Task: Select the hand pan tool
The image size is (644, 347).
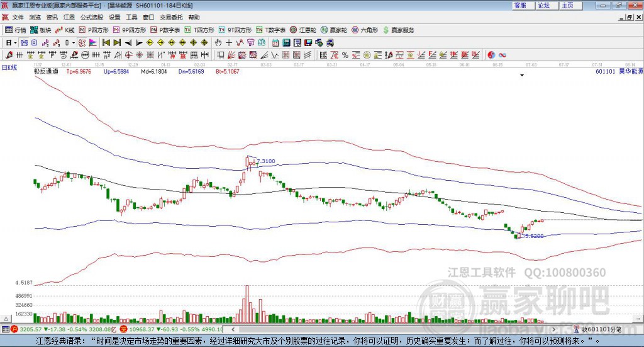Action: pyautogui.click(x=218, y=43)
